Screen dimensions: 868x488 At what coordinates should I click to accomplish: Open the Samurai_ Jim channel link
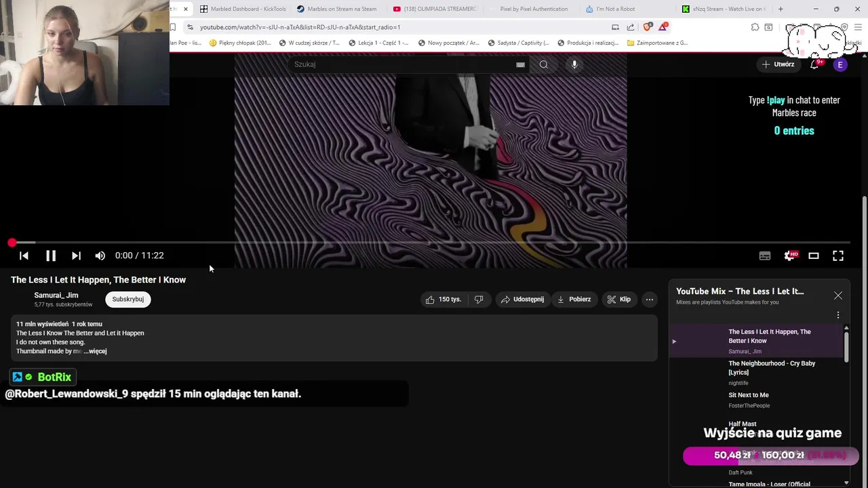tap(56, 295)
